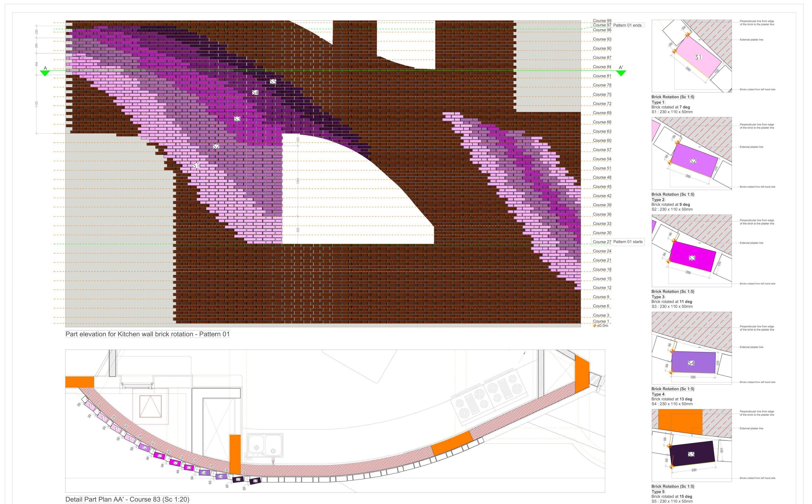Click the 'Part elevation for Kitchen wall' title
The image size is (812, 504).
(147, 334)
